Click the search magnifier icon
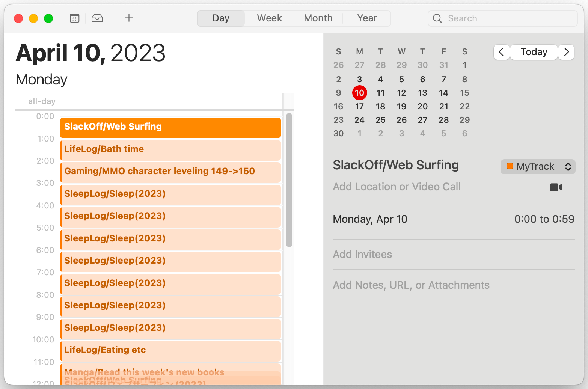This screenshot has width=588, height=389. click(x=437, y=18)
